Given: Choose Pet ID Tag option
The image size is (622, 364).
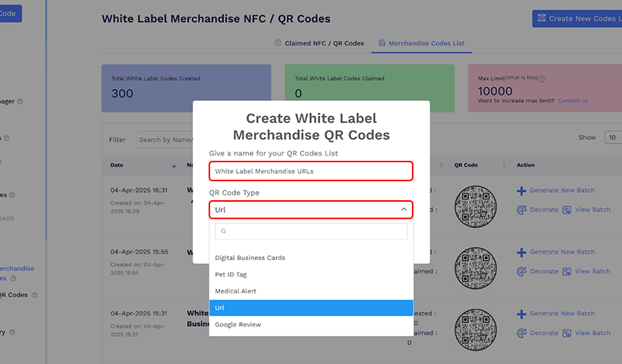Looking at the screenshot, I should pos(231,275).
